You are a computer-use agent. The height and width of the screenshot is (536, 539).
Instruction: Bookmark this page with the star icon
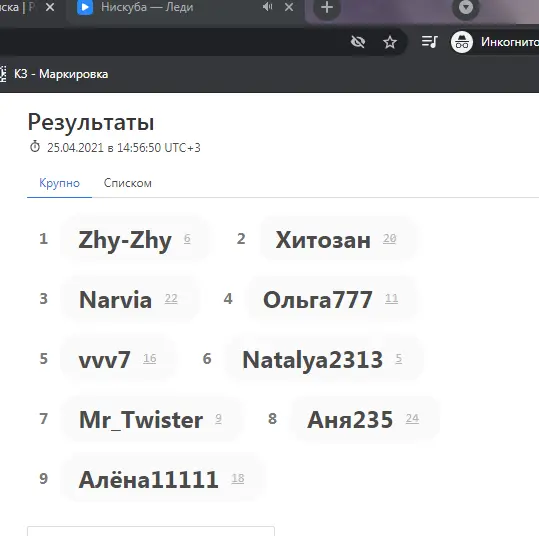click(390, 42)
